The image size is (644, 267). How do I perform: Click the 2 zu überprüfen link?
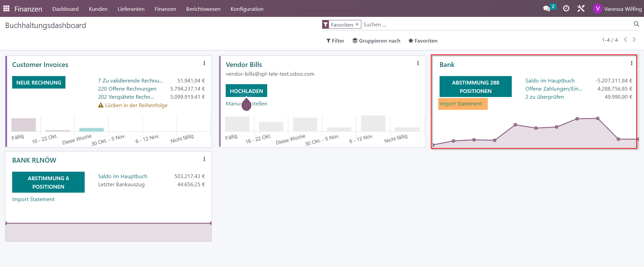pos(544,97)
